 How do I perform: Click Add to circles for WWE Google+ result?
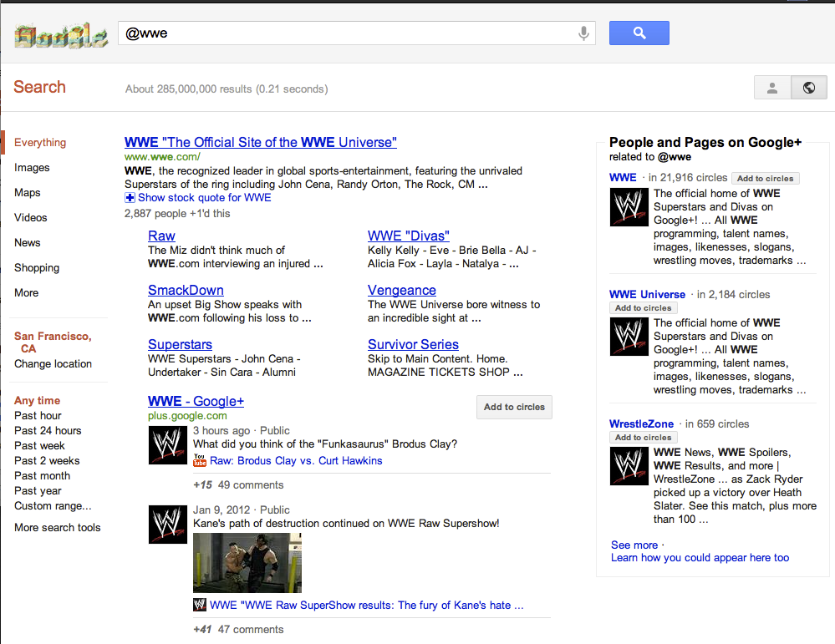[x=514, y=407]
